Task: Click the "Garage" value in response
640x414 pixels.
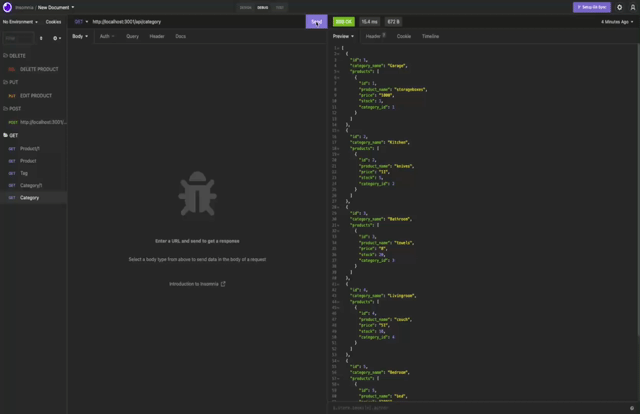Action: 396,66
